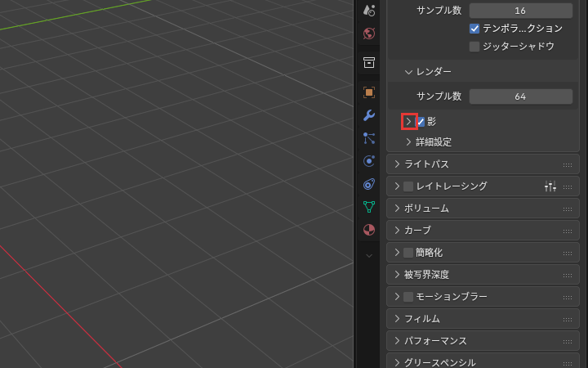Click the render サンプル数 field showing 64
Screen dimensions: 588x368
click(521, 96)
